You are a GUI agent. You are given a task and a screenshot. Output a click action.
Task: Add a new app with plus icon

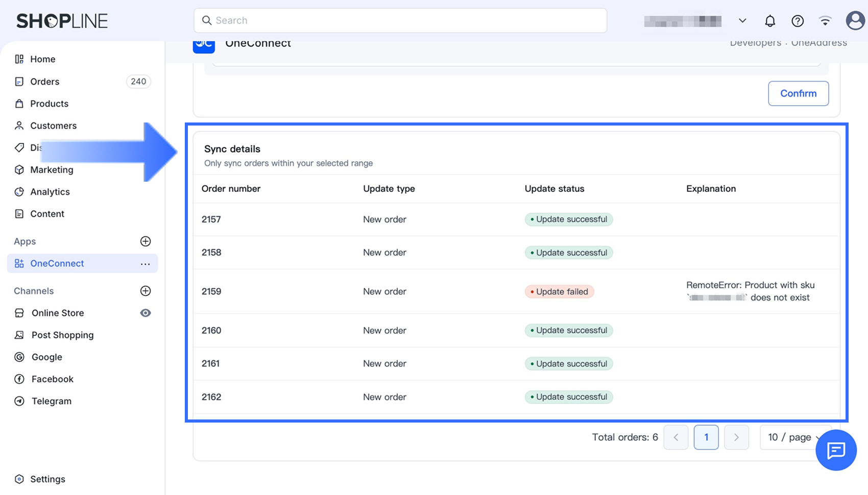[x=146, y=241]
